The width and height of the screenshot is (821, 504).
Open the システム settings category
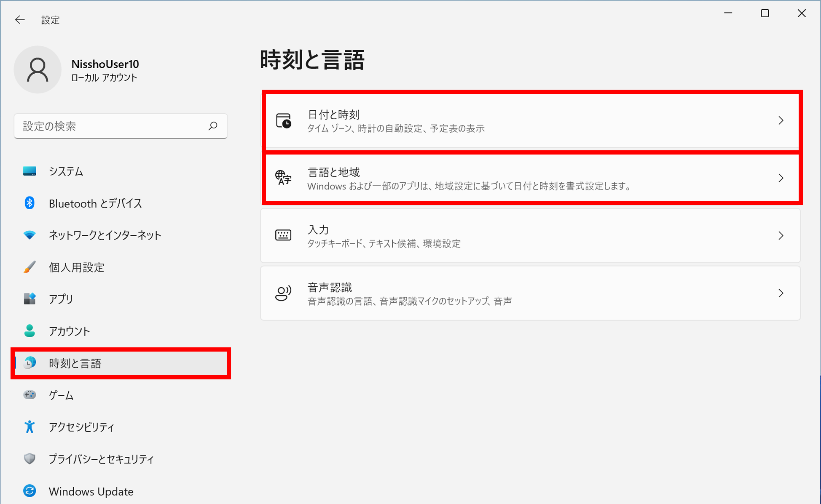[x=66, y=171]
